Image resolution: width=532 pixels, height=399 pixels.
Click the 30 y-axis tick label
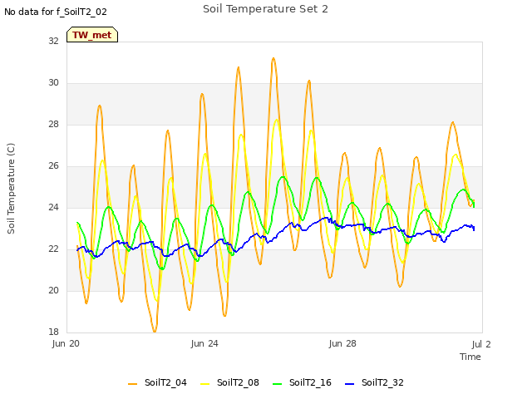pos(53,82)
